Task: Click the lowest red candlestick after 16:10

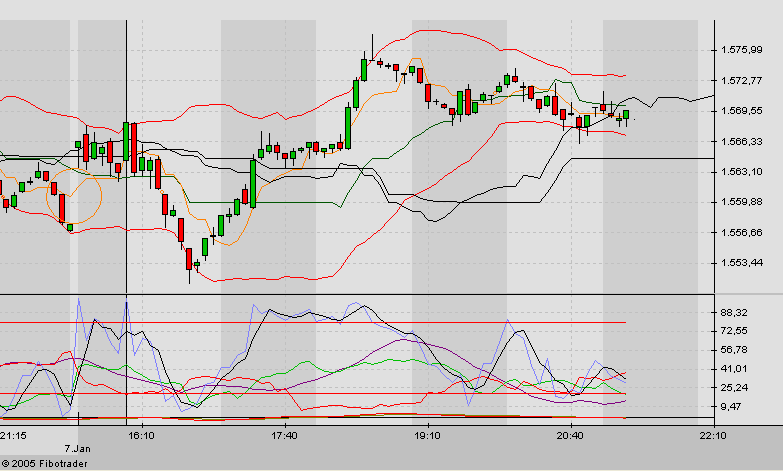Action: 188,259
